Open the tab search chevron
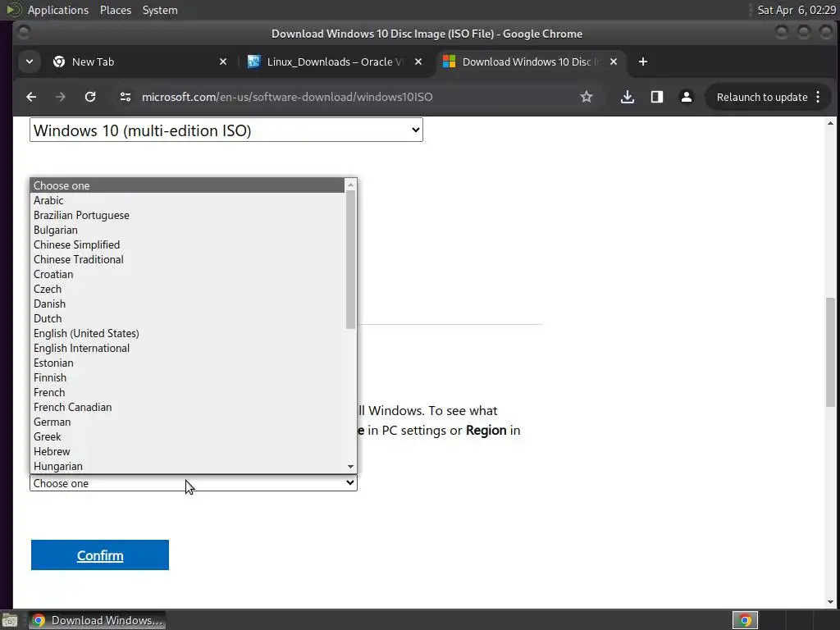The image size is (840, 630). (30, 62)
